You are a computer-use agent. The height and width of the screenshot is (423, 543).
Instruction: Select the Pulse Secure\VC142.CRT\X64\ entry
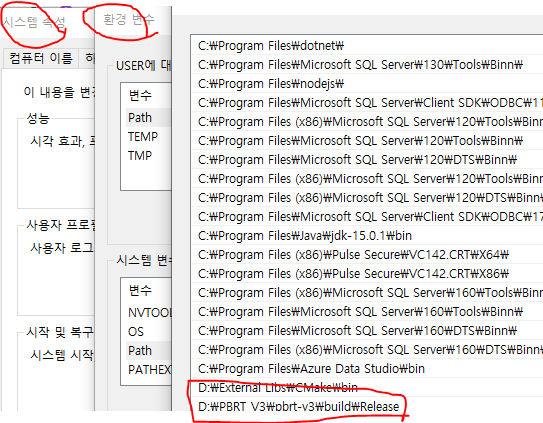click(367, 255)
